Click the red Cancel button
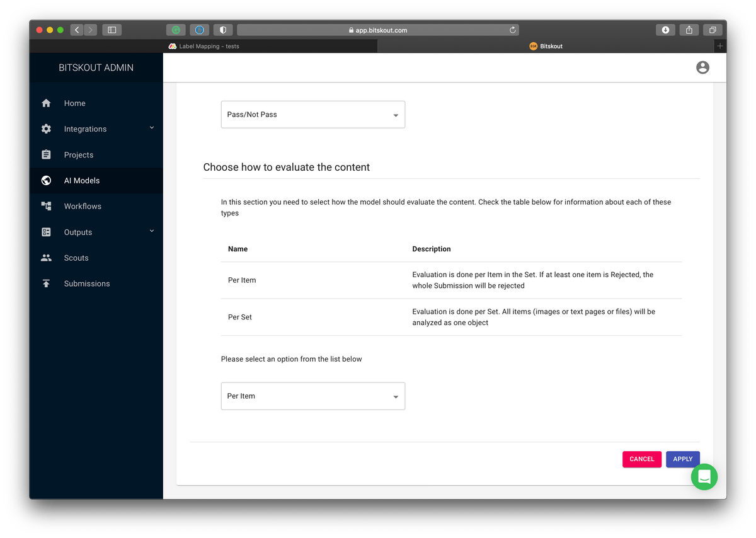Image resolution: width=756 pixels, height=538 pixels. tap(642, 459)
